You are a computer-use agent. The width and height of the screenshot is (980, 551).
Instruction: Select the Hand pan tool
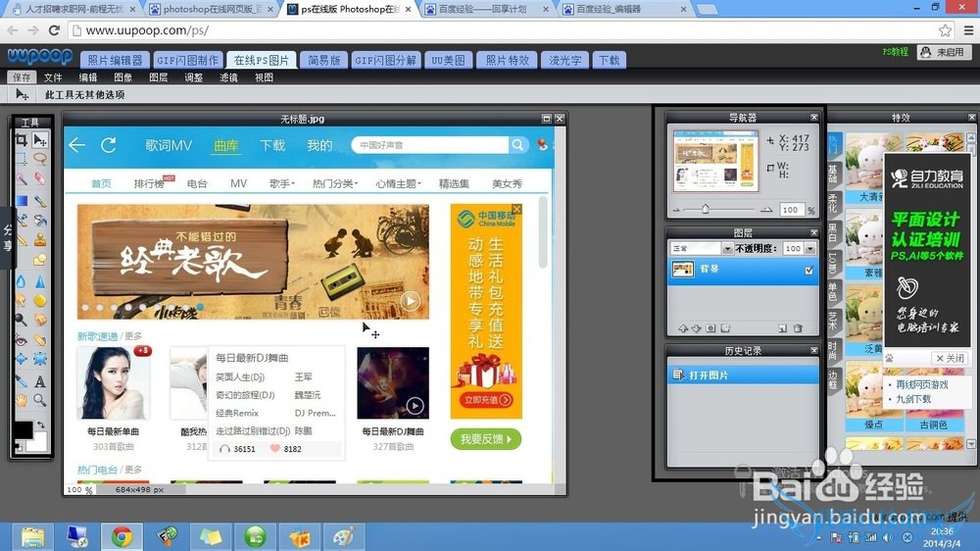[x=21, y=399]
